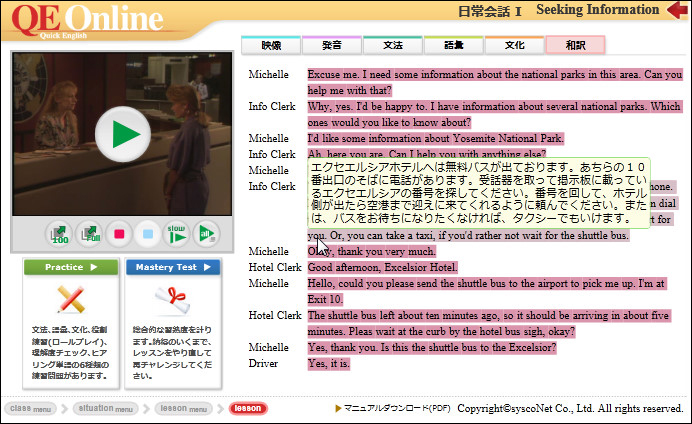This screenshot has width=692, height=424.
Task: Start the Practice section
Action: coord(71,267)
